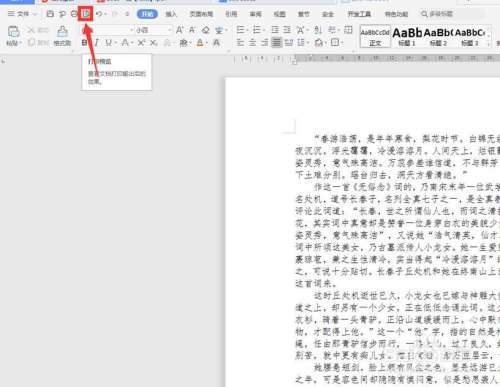This screenshot has width=500, height=387.
Task: Click the Character Shading icon
Action: pos(217,43)
